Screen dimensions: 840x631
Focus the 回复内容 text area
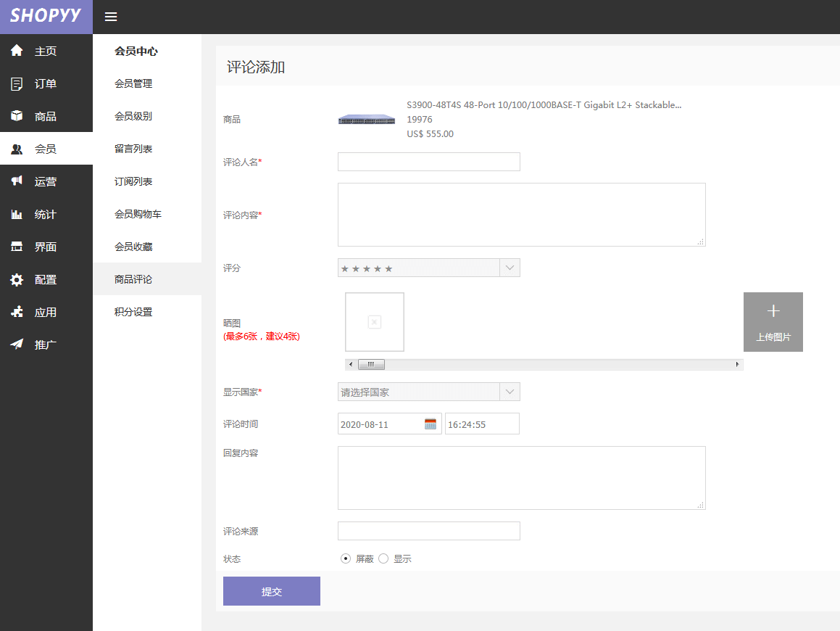pos(521,478)
